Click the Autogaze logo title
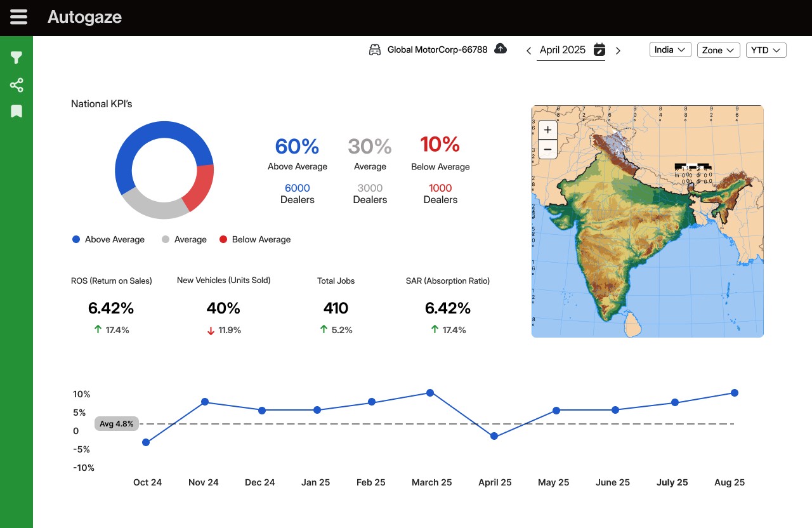 [x=84, y=17]
